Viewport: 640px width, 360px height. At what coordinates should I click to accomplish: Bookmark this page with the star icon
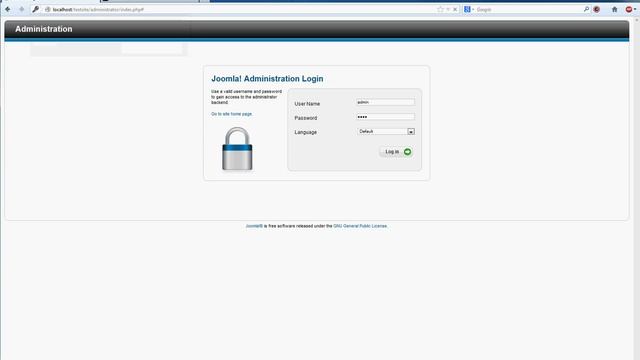click(440, 9)
